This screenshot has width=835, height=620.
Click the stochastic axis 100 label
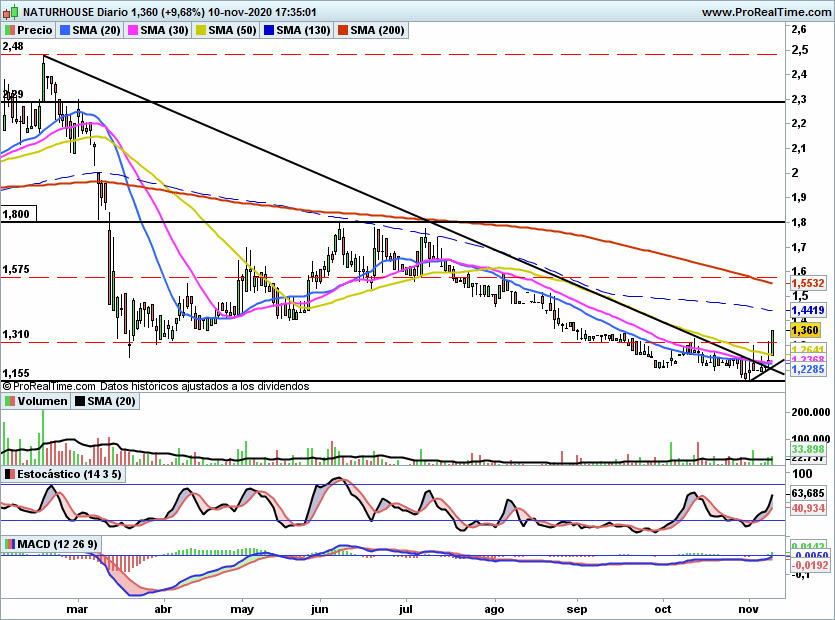tap(803, 474)
